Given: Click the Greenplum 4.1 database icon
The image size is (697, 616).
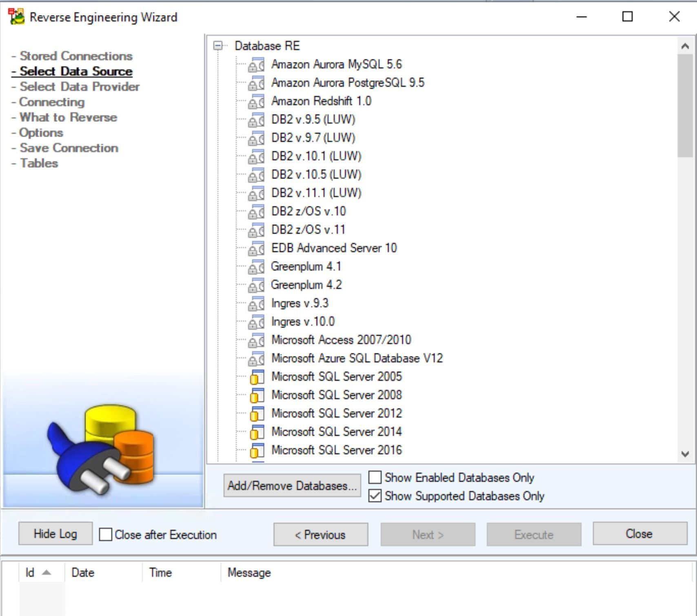Looking at the screenshot, I should (x=256, y=267).
